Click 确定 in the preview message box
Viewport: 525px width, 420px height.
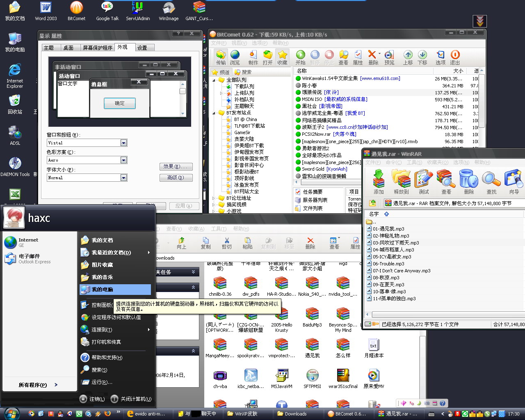click(x=119, y=103)
